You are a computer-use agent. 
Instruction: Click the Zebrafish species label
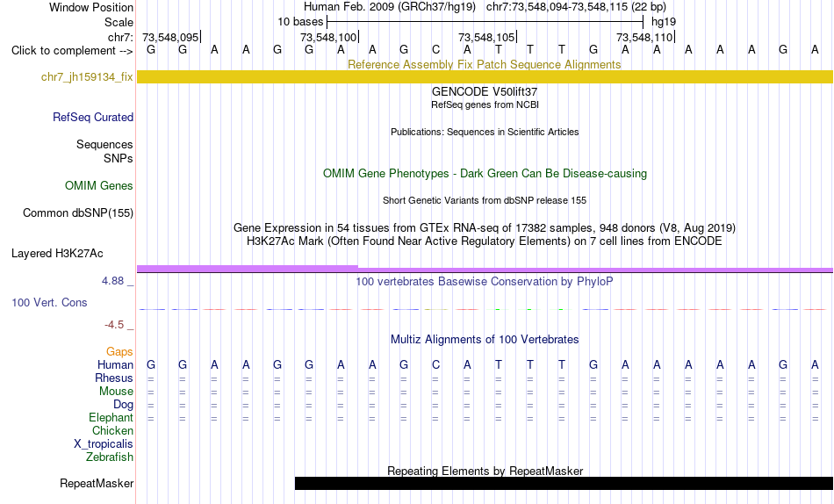tap(110, 457)
